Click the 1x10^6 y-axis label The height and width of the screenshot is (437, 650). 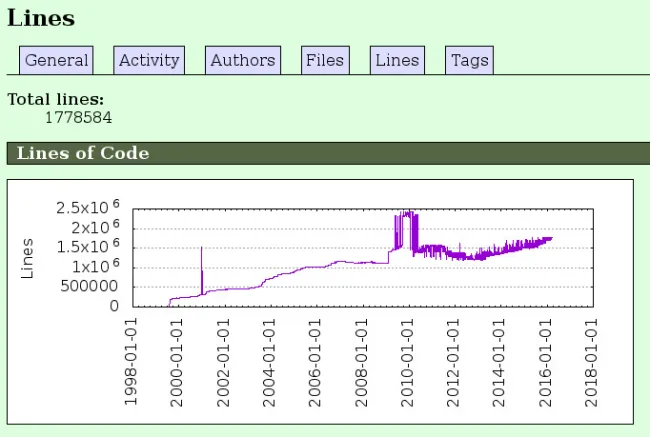[x=96, y=266]
